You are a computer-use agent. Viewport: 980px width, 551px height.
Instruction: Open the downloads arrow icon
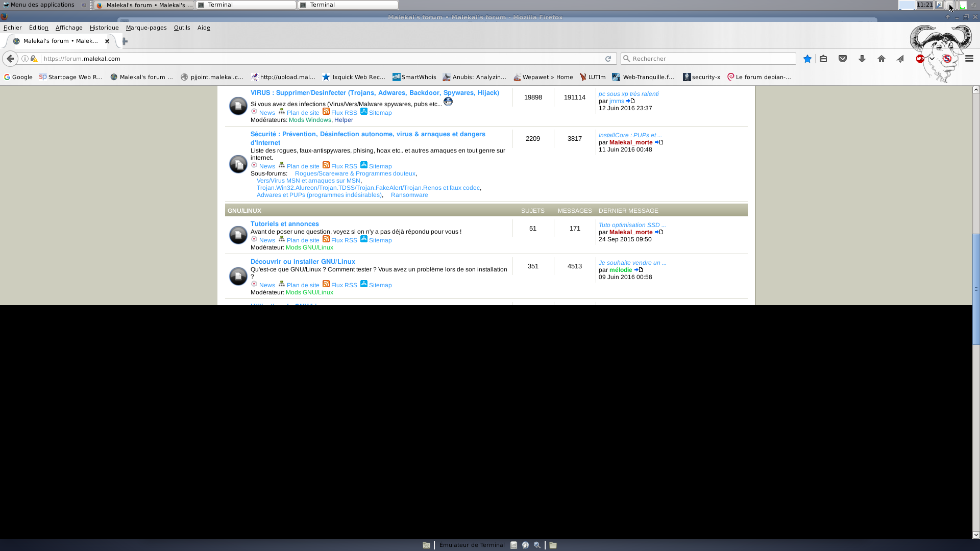coord(862,59)
